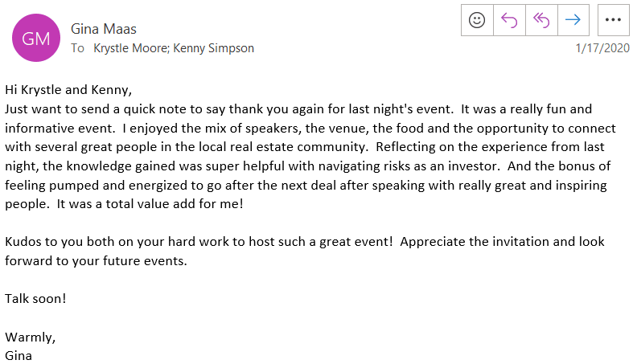Image resolution: width=633 pixels, height=364 pixels.
Task: Click the phrase "total value add"
Action: [144, 203]
